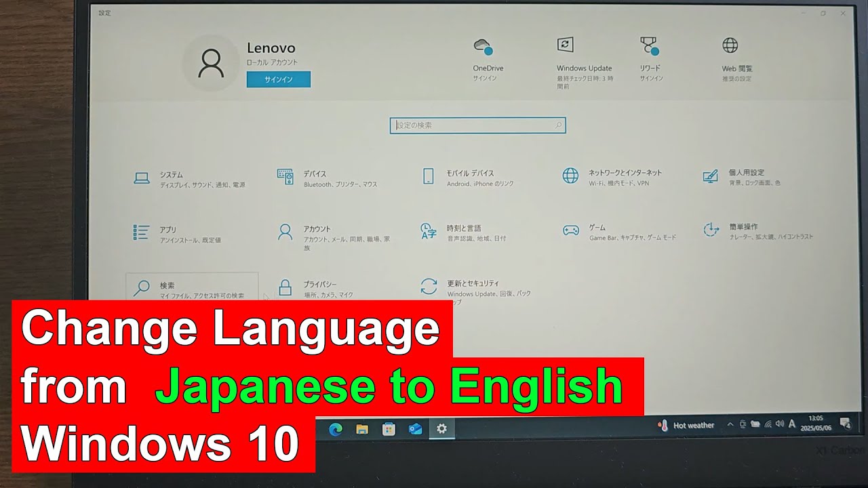Open the ゲーム settings category
Viewport: 868px width, 488px height.
pos(619,232)
